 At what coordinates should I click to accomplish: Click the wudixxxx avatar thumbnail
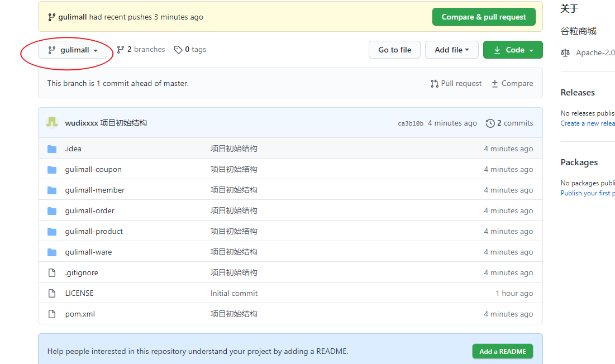52,122
